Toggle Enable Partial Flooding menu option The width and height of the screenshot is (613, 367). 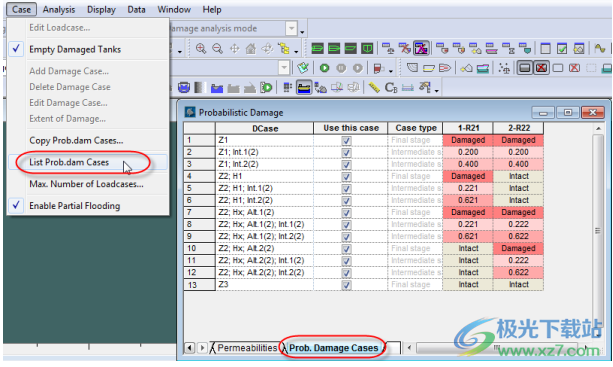click(x=88, y=206)
